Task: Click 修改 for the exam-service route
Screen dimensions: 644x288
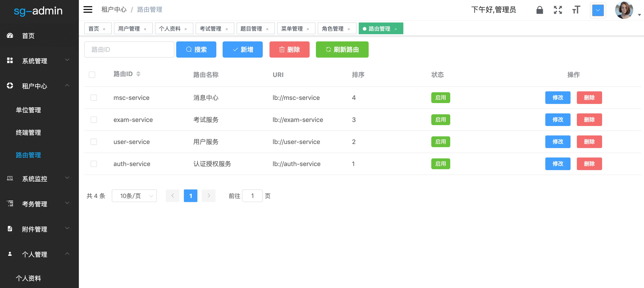Action: [558, 119]
